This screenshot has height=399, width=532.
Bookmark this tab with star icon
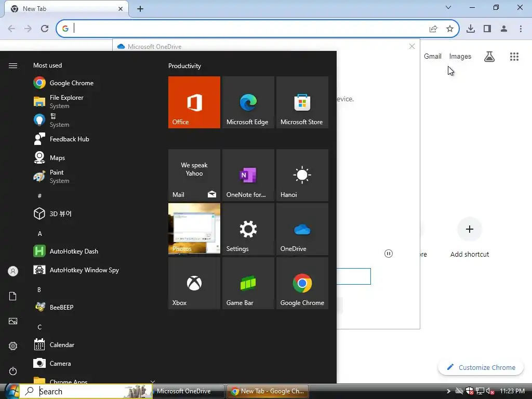click(x=450, y=29)
